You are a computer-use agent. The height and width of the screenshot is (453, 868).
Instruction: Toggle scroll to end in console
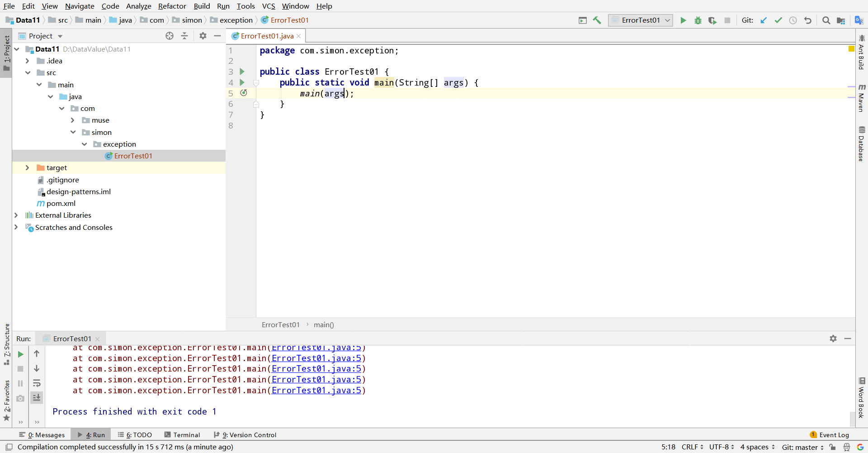(x=37, y=397)
